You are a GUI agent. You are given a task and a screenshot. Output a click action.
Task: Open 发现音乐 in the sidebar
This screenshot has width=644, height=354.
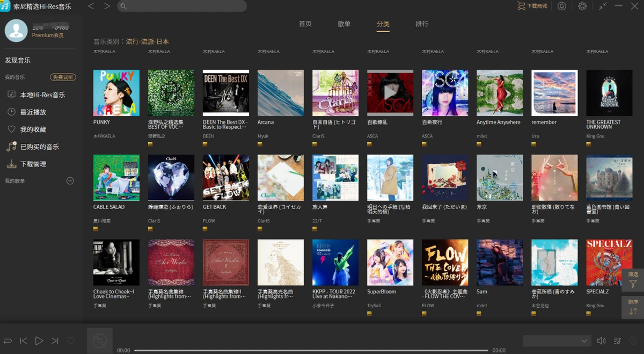tap(18, 60)
